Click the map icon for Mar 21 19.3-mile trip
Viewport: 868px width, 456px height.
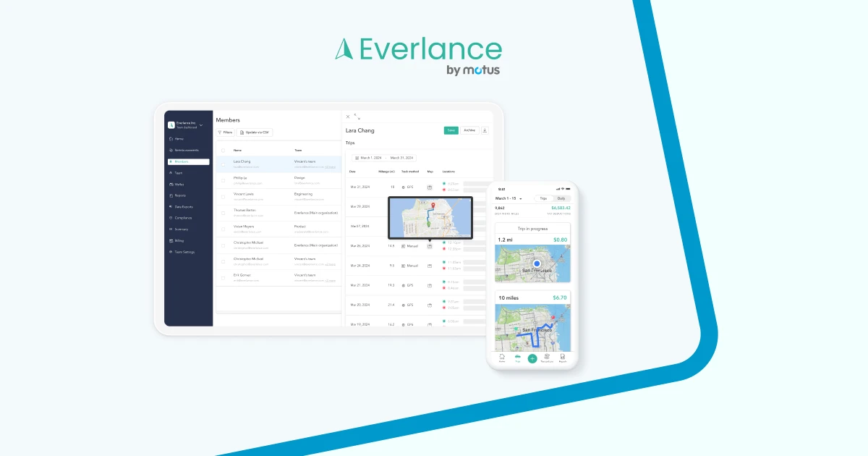(430, 285)
